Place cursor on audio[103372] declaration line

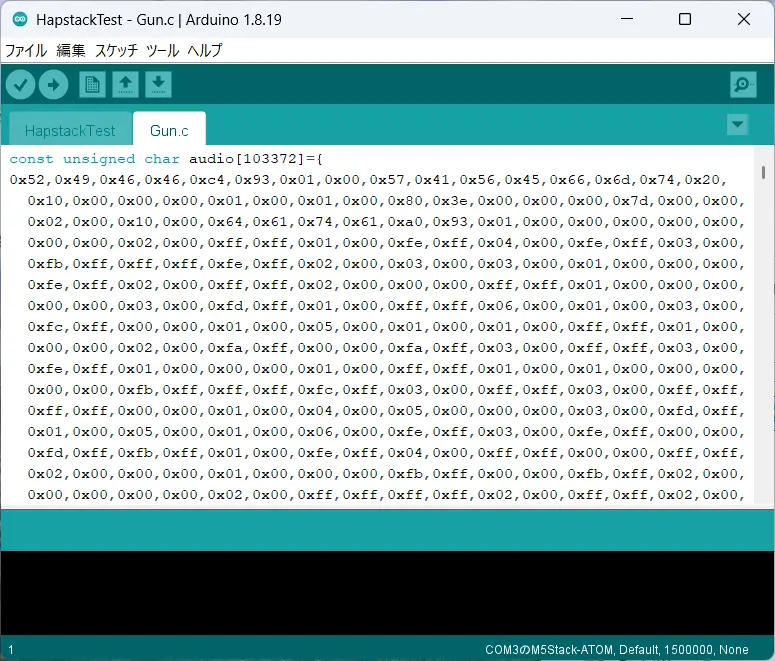point(166,159)
